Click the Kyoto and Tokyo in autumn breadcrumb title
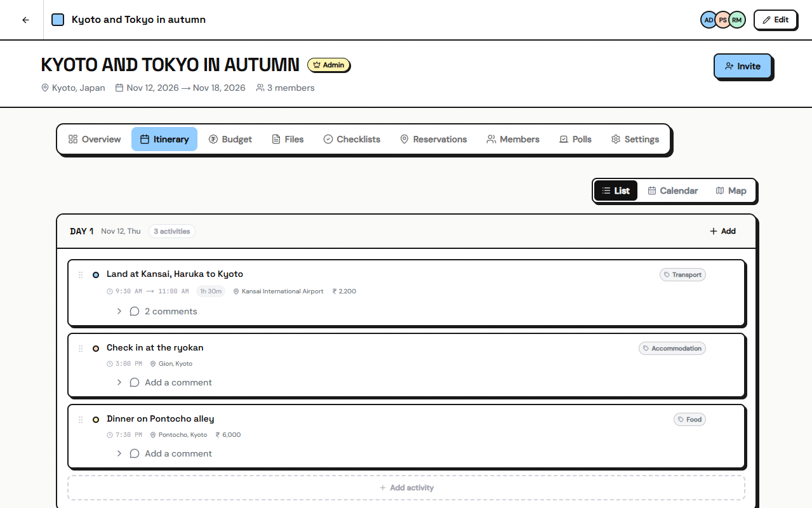This screenshot has width=812, height=508. point(138,20)
